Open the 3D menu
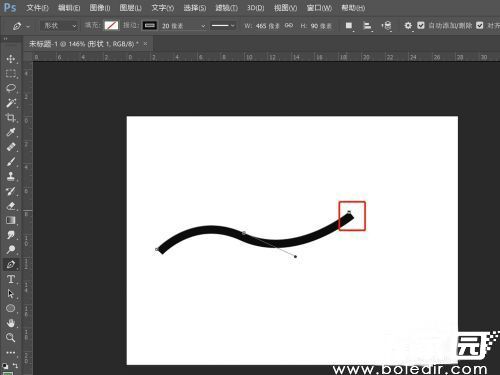The width and height of the screenshot is (500, 375). tap(256, 8)
